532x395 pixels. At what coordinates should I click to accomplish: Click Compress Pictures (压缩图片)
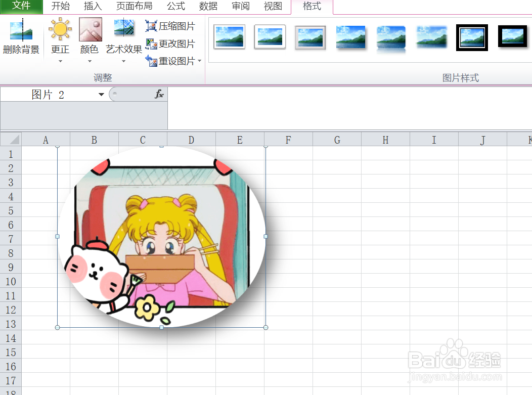pyautogui.click(x=170, y=26)
